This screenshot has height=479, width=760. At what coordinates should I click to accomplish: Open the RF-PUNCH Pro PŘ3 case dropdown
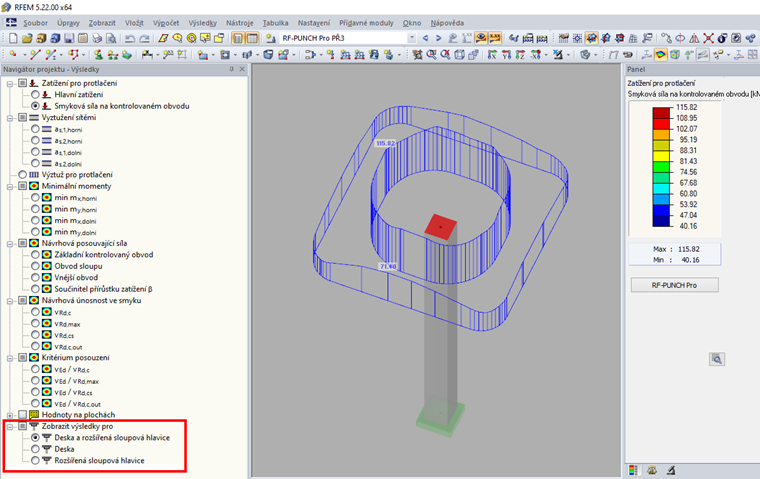click(412, 38)
